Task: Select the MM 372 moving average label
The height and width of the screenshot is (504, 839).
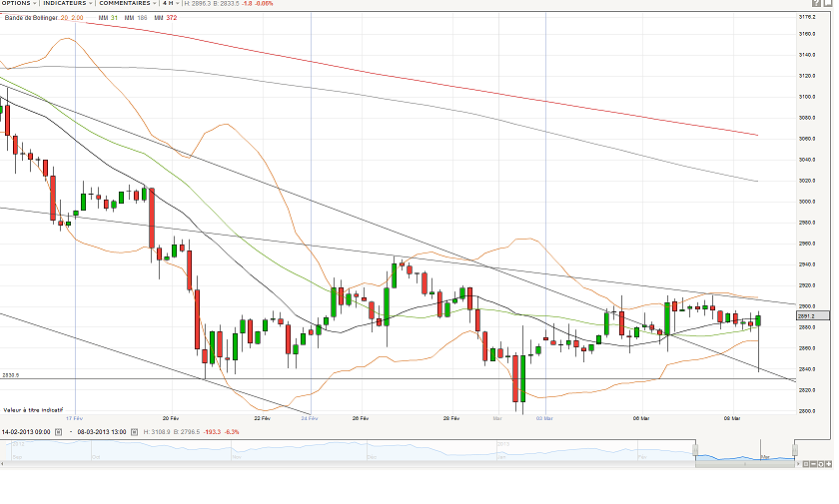Action: (165, 17)
